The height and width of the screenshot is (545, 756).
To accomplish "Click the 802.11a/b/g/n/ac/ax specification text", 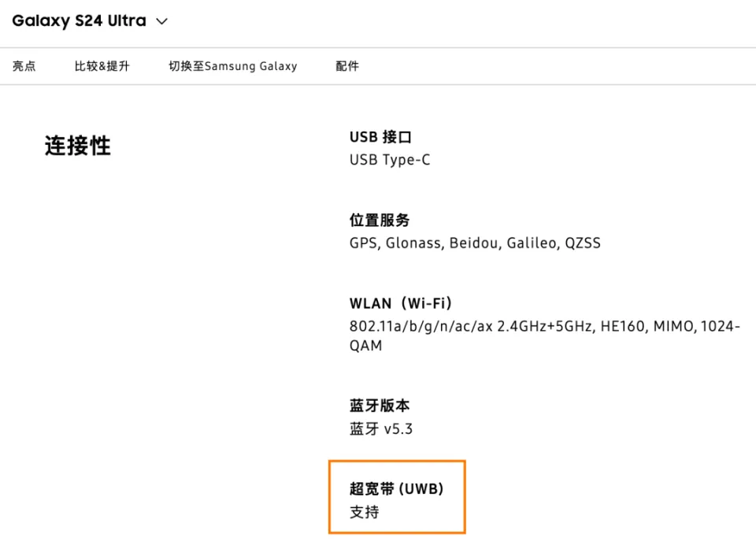I will pyautogui.click(x=421, y=326).
